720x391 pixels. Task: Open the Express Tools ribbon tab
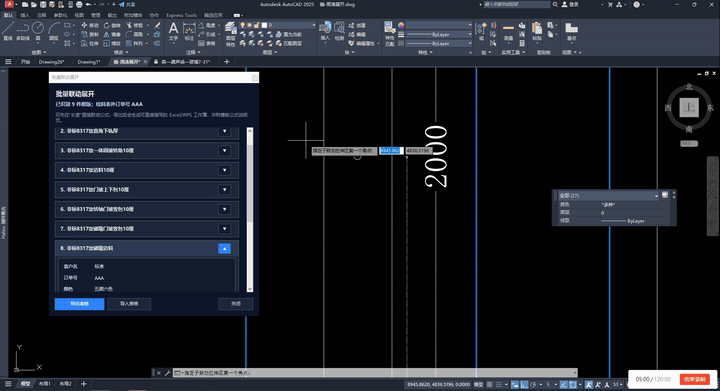tap(181, 15)
